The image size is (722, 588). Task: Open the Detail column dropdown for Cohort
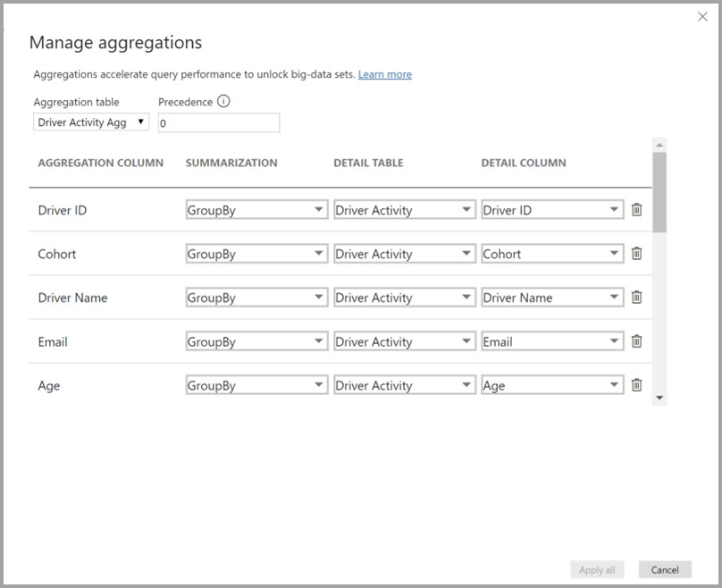(x=615, y=253)
